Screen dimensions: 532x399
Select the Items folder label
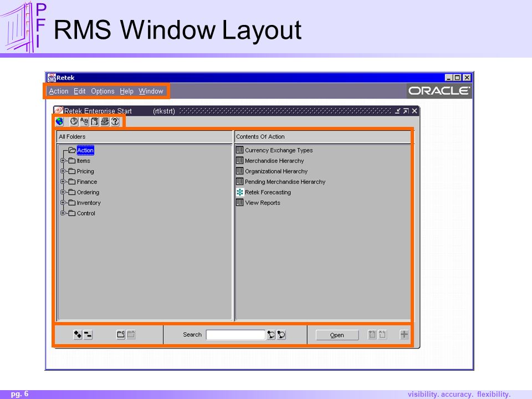(84, 161)
